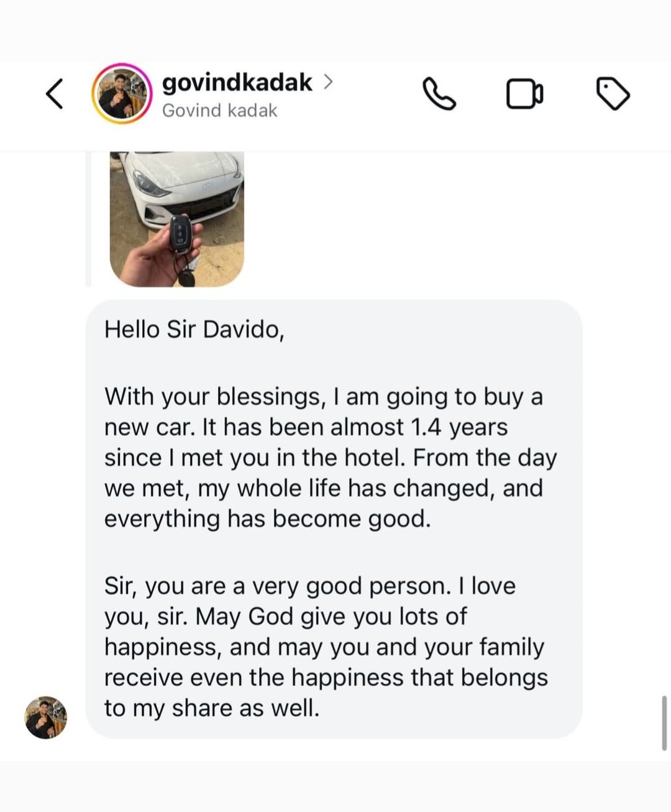The image size is (671, 812).
Task: Click the scrollbar on the right edge
Action: (x=664, y=723)
